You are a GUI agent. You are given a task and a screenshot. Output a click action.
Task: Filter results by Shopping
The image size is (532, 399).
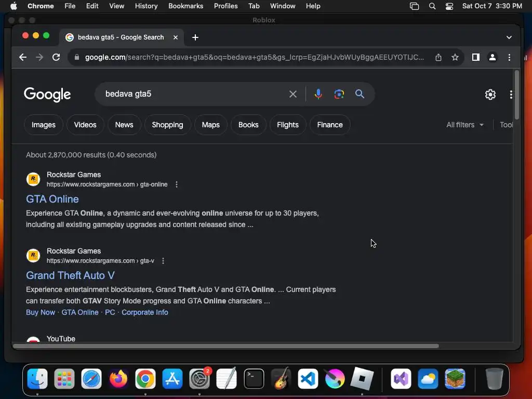[x=168, y=125]
